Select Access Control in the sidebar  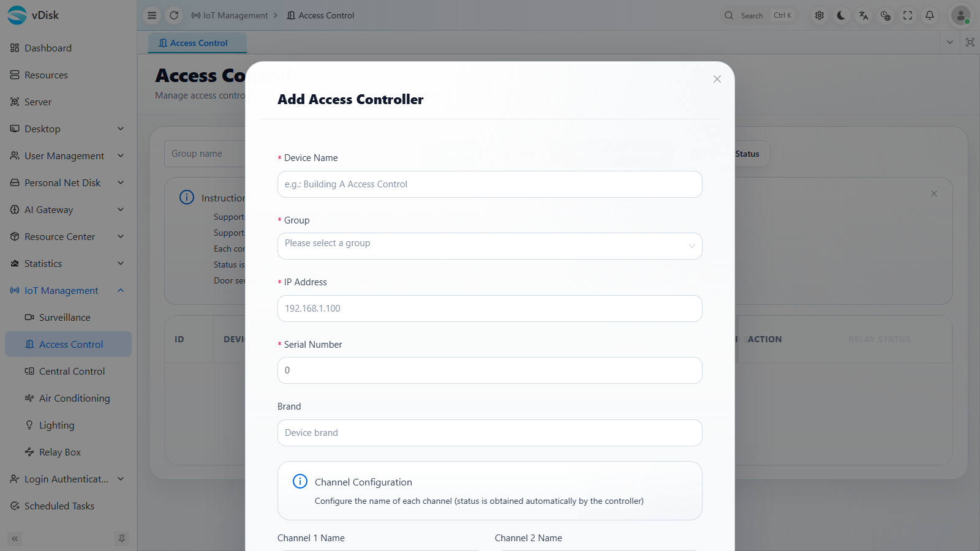(68, 344)
